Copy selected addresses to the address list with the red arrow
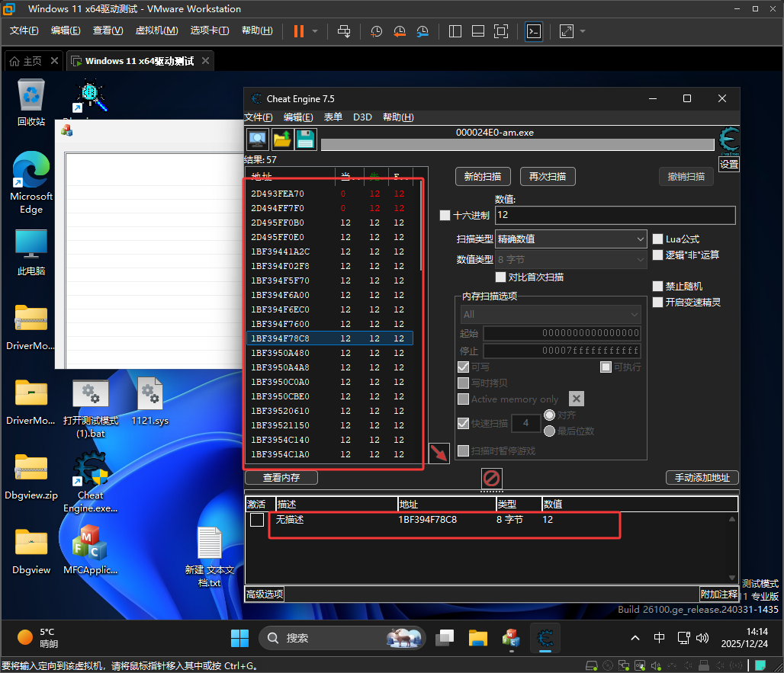The height and width of the screenshot is (673, 784). coord(439,453)
